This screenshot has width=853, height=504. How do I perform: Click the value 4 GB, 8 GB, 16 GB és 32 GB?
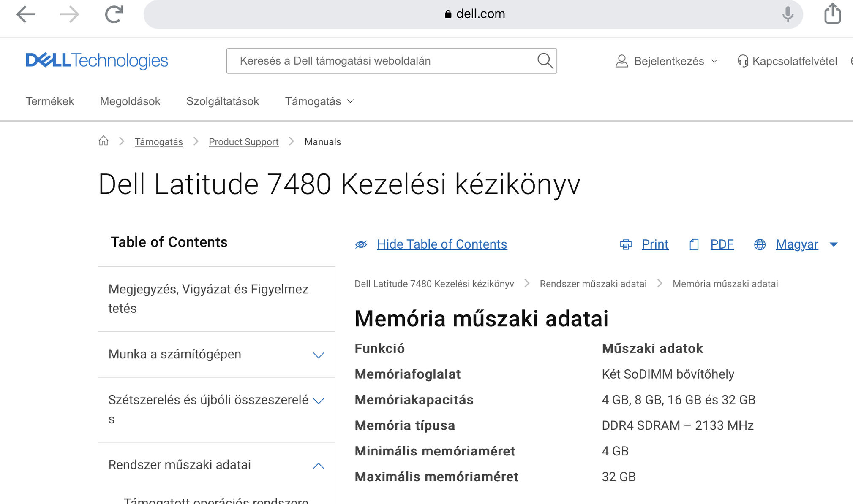pyautogui.click(x=679, y=400)
